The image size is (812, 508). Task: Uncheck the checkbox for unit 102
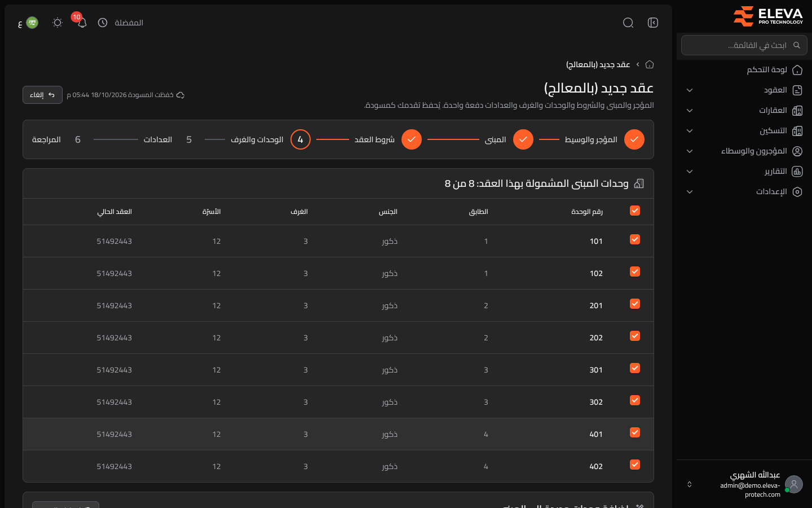click(x=635, y=271)
